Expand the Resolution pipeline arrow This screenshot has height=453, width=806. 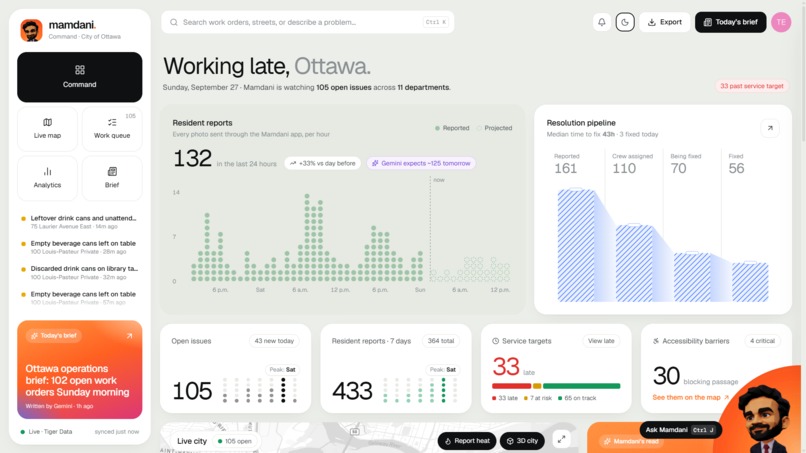[770, 128]
